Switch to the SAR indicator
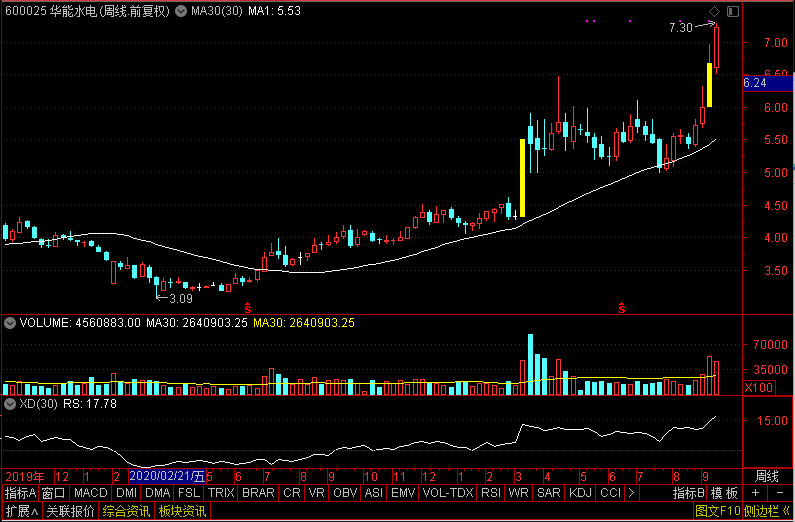Image resolution: width=795 pixels, height=522 pixels. [549, 493]
